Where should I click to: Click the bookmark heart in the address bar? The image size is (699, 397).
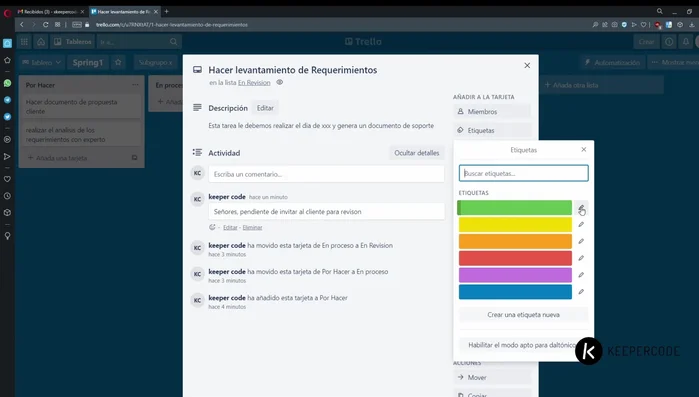pos(643,25)
